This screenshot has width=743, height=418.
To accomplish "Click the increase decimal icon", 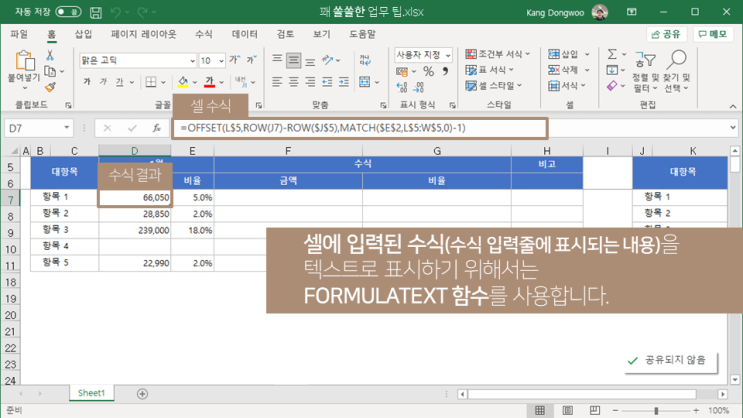I will click(x=402, y=87).
